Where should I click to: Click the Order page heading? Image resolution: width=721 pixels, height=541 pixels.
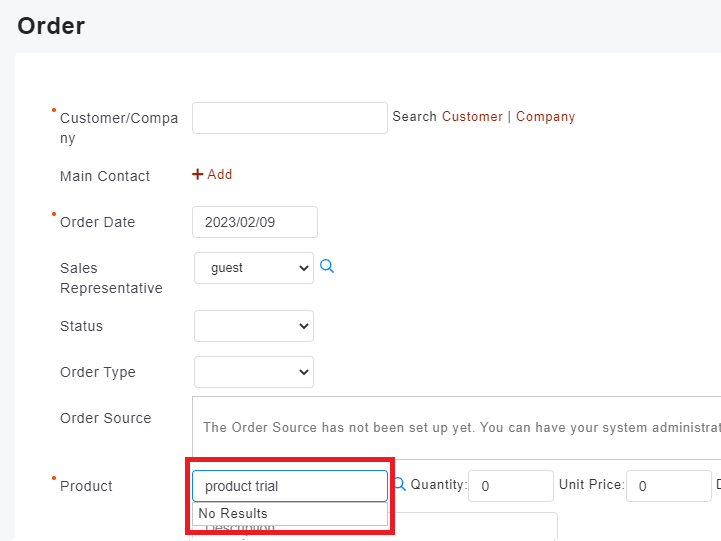[x=51, y=26]
